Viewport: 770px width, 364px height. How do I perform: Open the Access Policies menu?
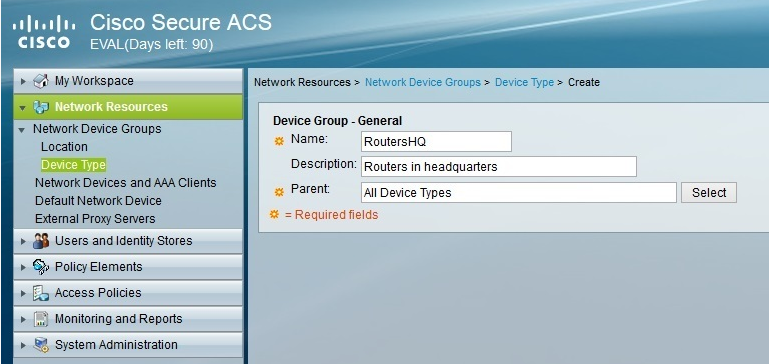coord(128,293)
